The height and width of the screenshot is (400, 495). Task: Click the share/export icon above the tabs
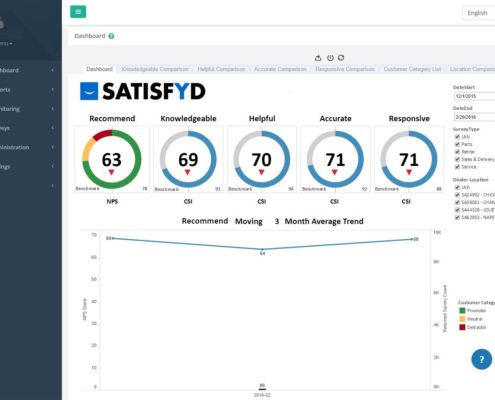tap(318, 58)
